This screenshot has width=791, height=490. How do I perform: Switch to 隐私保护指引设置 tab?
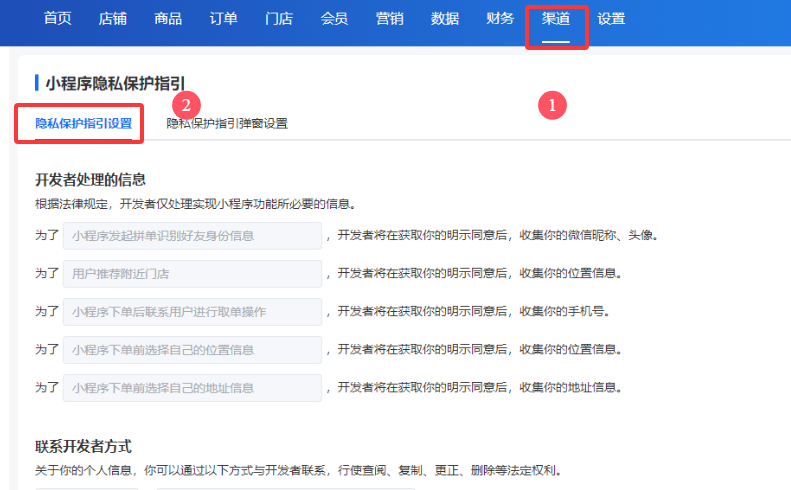click(84, 123)
